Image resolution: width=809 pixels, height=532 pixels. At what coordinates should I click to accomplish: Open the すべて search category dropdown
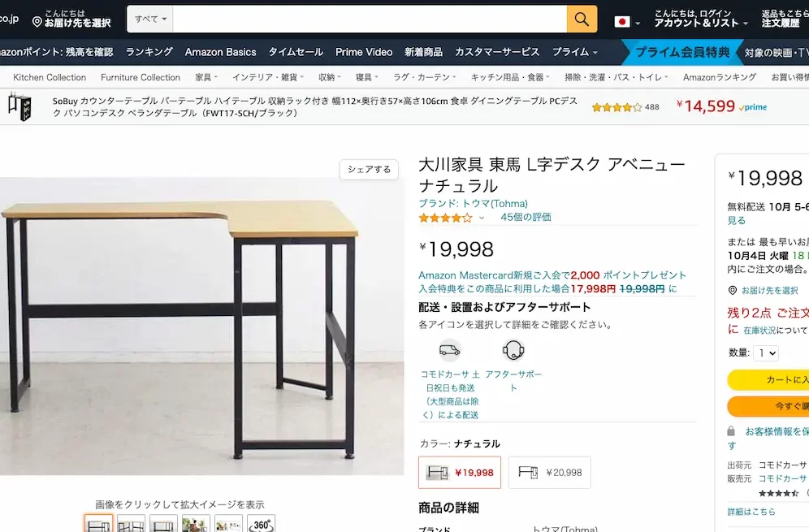tap(150, 19)
